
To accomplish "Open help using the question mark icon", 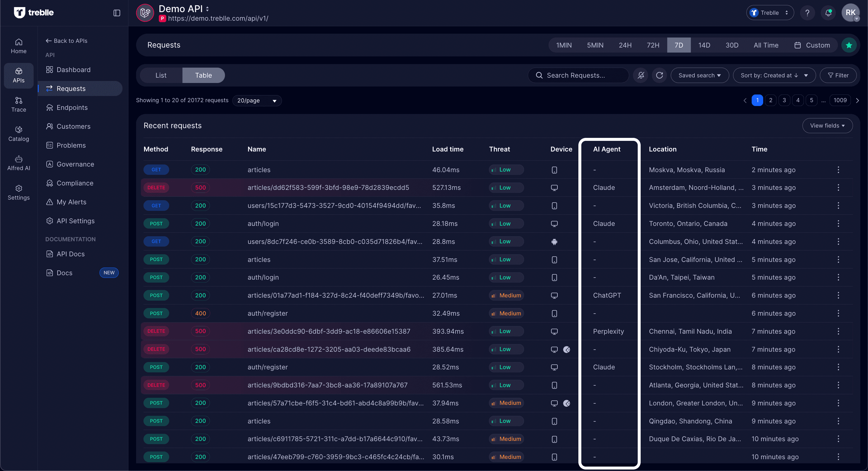I will click(x=807, y=12).
